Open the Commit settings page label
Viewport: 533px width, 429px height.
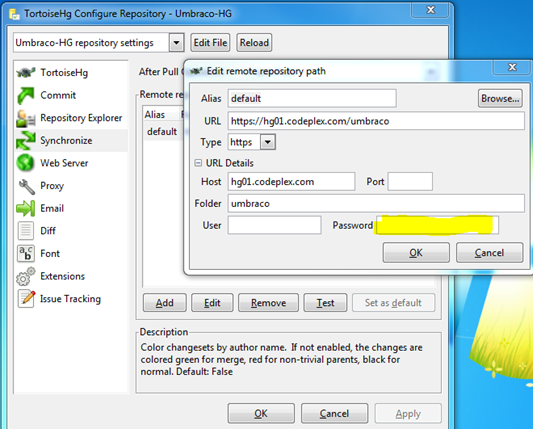pos(58,95)
